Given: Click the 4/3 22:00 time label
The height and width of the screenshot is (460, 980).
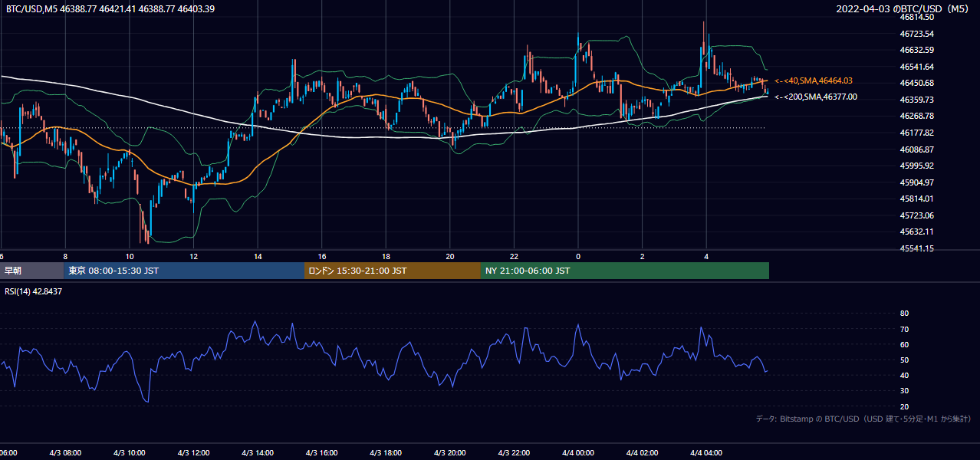Looking at the screenshot, I should [515, 453].
